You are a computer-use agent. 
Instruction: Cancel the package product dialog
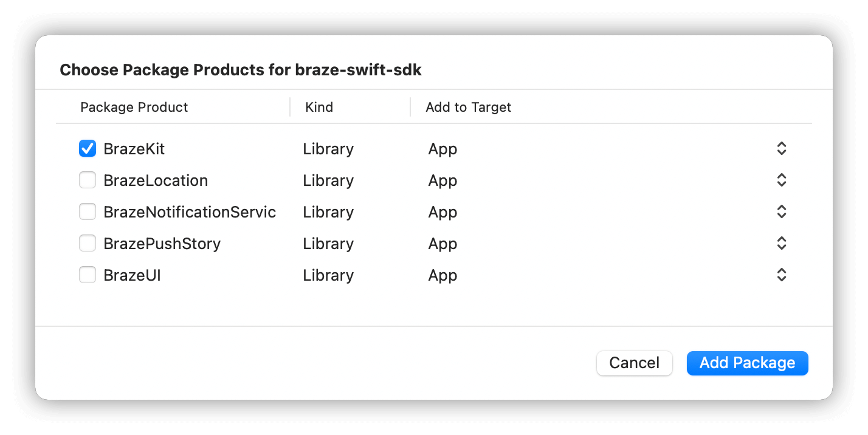634,363
